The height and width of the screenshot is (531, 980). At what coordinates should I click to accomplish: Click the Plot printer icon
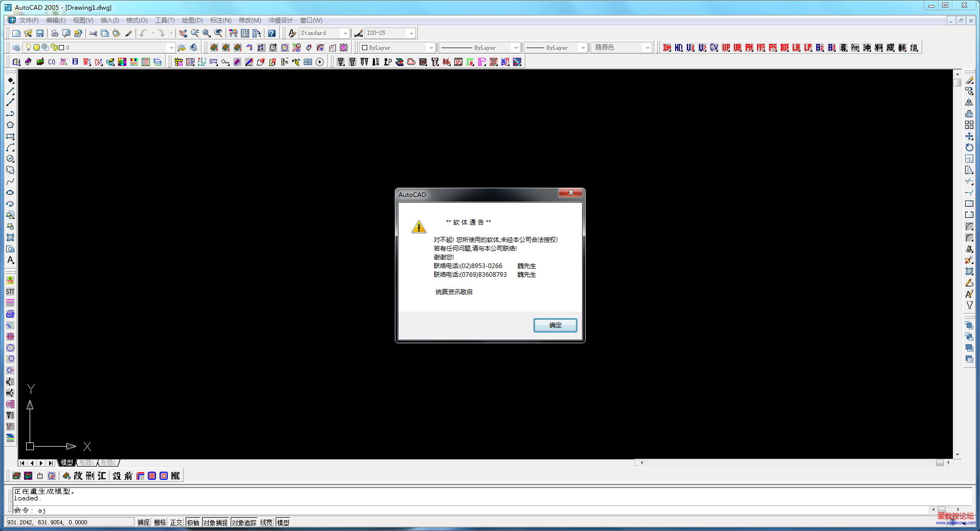54,33
